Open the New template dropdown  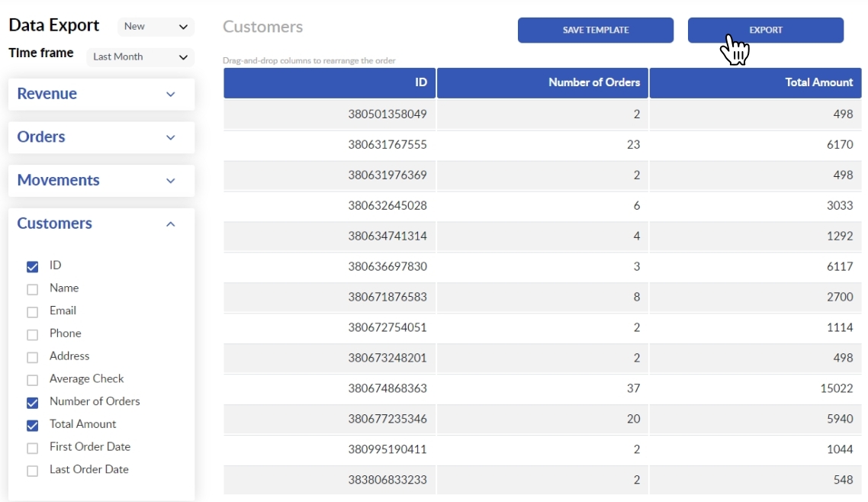pyautogui.click(x=156, y=27)
